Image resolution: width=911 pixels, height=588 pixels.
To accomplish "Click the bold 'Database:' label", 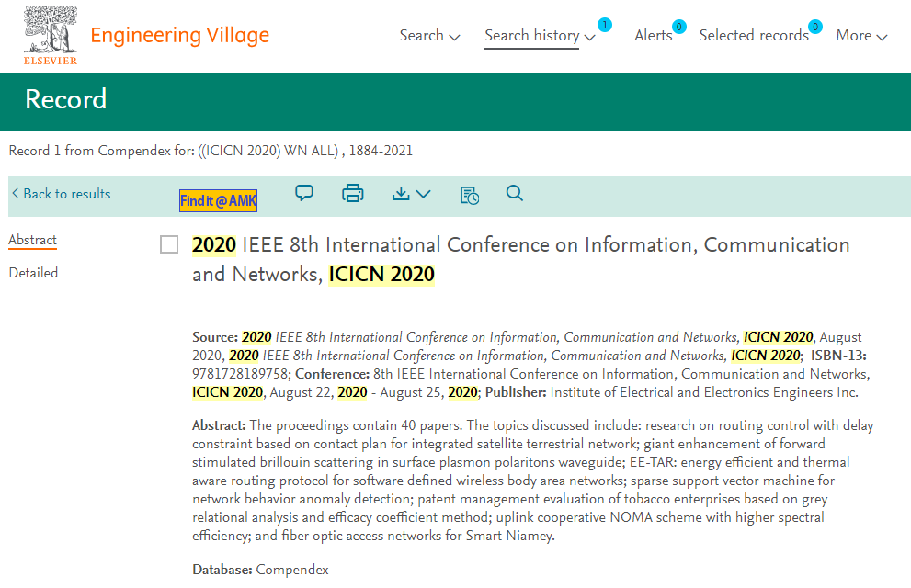I will tap(222, 570).
